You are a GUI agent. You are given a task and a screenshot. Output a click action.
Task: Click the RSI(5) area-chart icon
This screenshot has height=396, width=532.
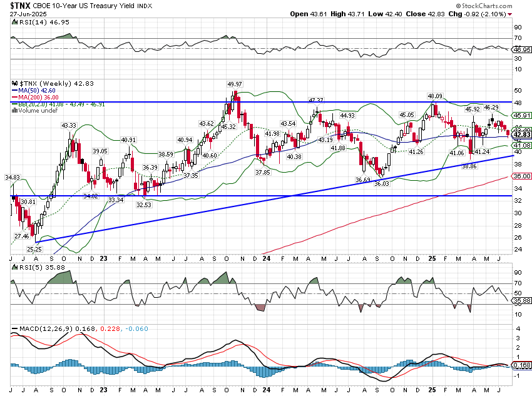[14, 267]
